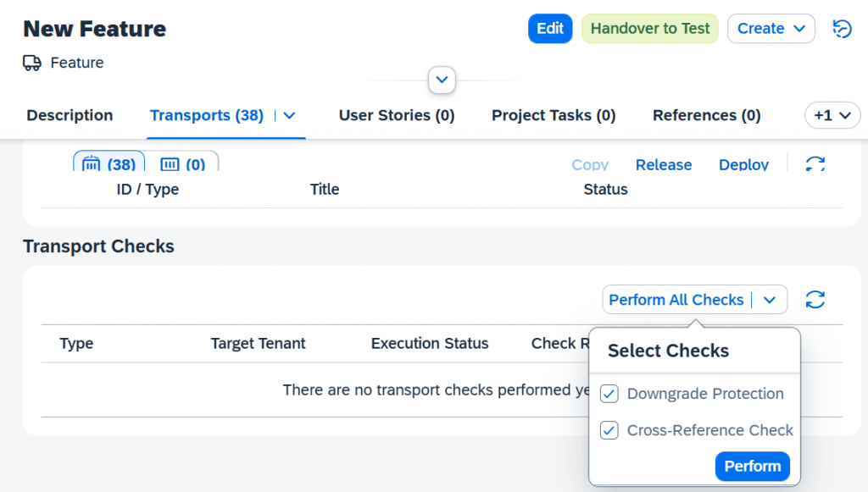The image size is (868, 492).
Task: Click the Handover to Test button
Action: (650, 28)
